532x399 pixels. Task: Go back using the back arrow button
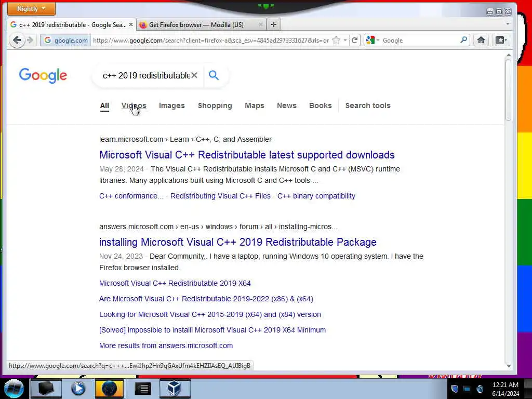click(x=17, y=41)
